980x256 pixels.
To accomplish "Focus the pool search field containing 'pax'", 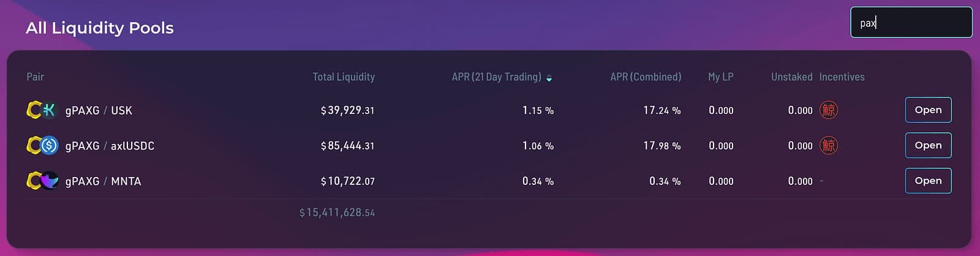I will pos(911,23).
